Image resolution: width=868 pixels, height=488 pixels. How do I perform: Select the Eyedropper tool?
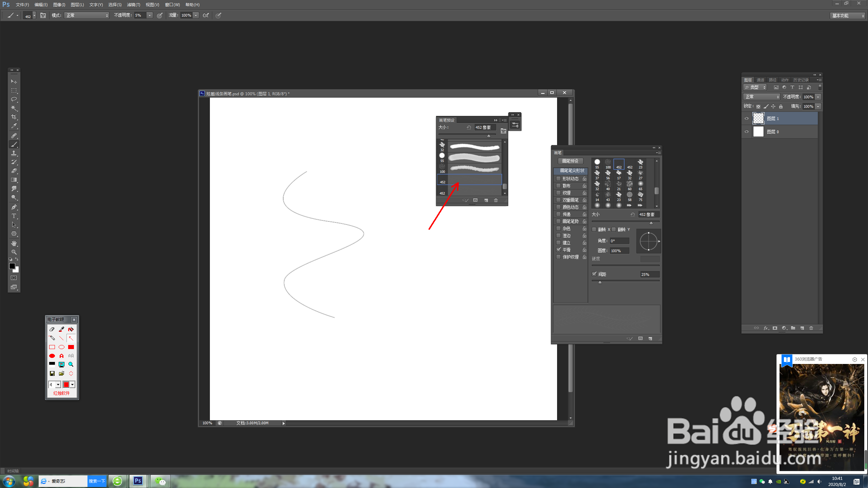point(14,126)
